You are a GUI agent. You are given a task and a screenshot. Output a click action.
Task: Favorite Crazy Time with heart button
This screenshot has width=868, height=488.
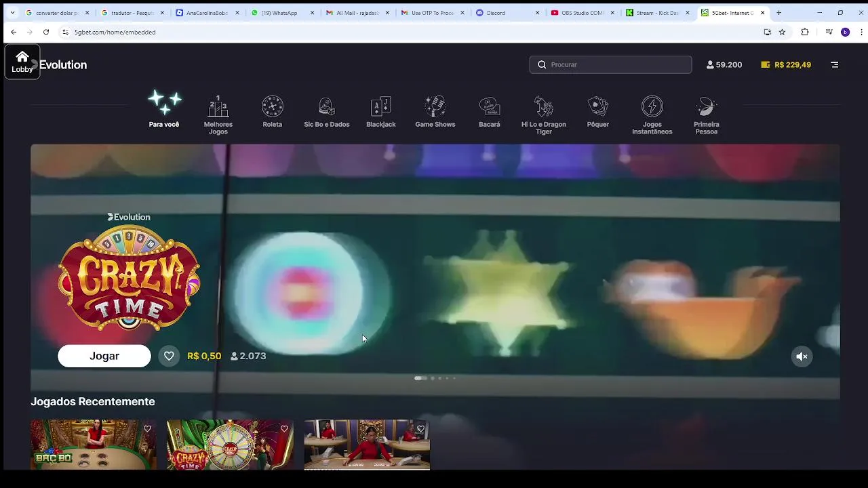point(169,356)
